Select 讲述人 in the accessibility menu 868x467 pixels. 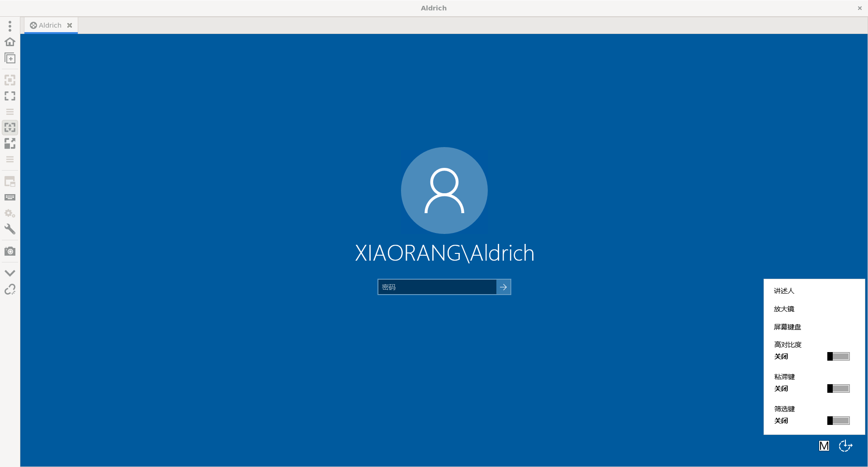pyautogui.click(x=784, y=291)
